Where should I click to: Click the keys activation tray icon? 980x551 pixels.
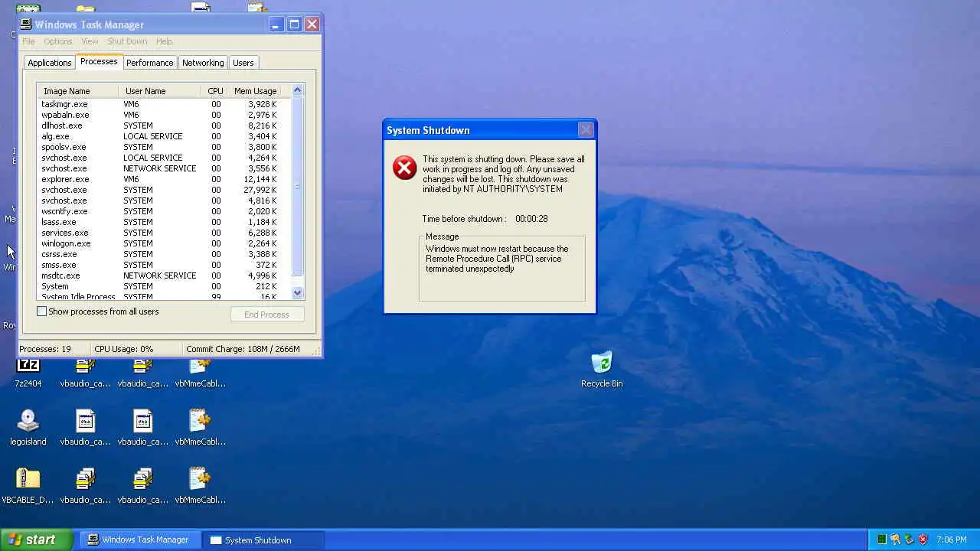[x=895, y=540]
